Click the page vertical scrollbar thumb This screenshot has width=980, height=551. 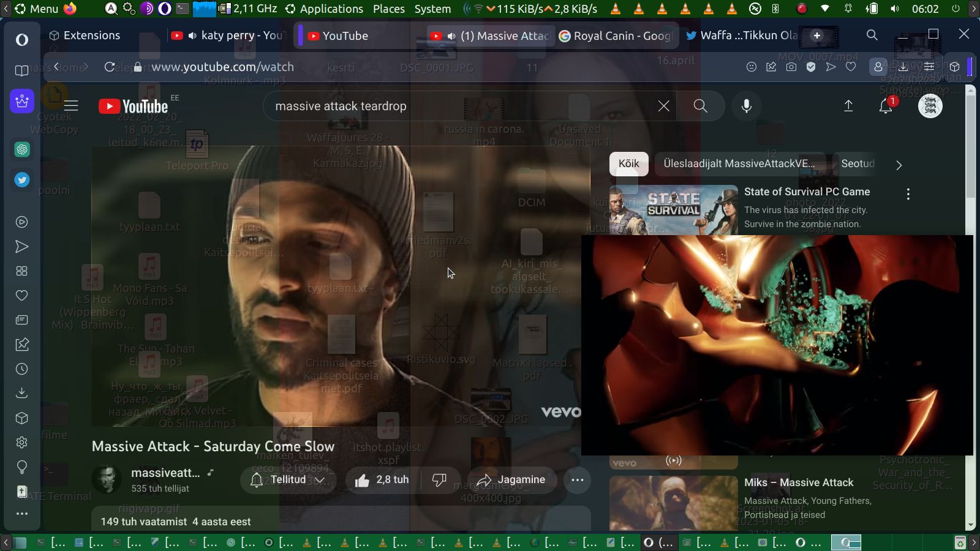[970, 145]
